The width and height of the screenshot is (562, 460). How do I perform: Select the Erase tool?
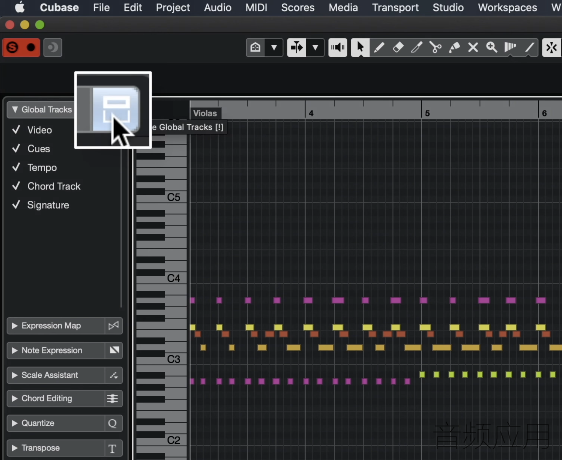(398, 47)
